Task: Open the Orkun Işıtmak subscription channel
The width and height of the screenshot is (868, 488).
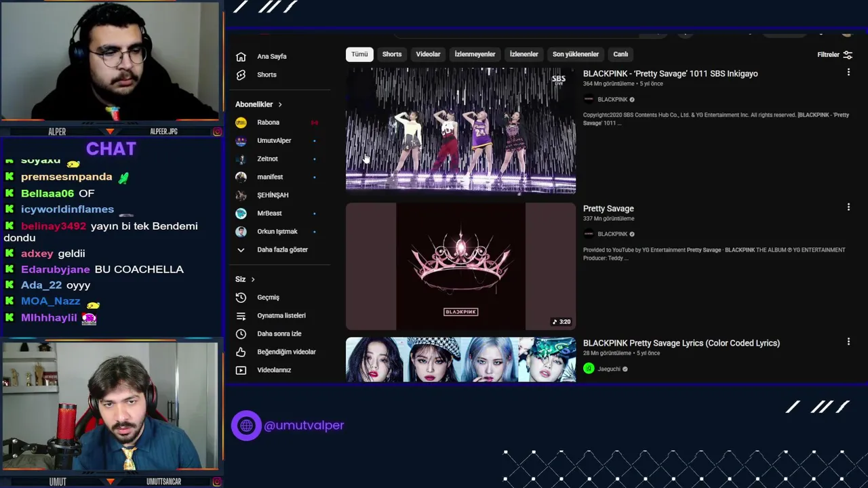Action: click(277, 231)
